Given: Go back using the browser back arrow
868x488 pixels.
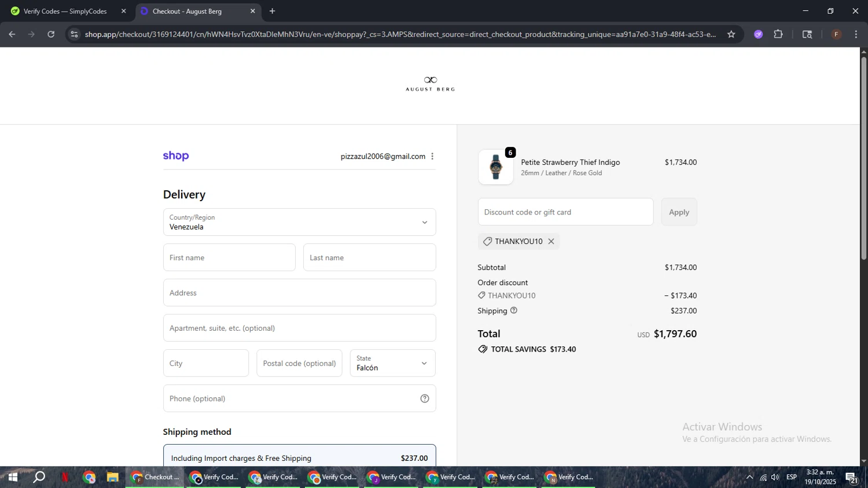Looking at the screenshot, I should click(12, 34).
